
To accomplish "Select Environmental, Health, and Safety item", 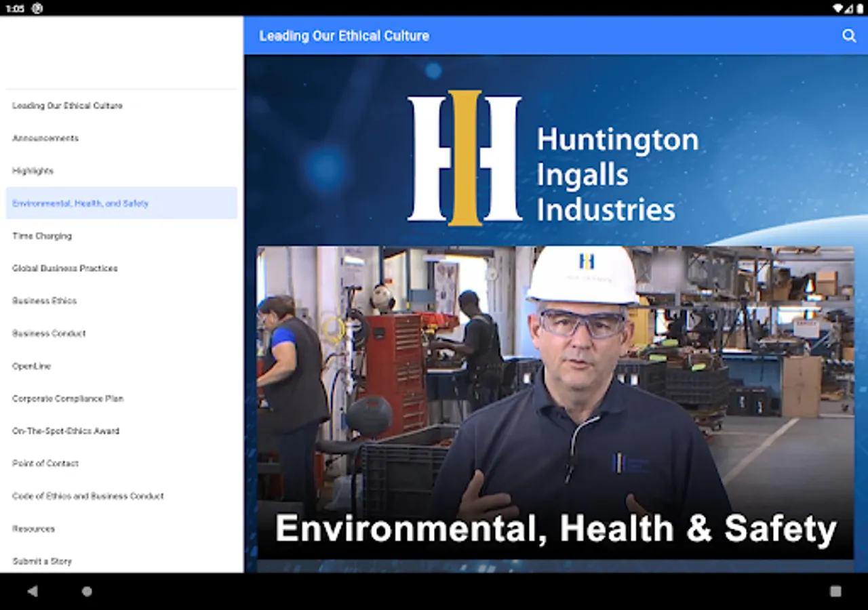I will (80, 203).
